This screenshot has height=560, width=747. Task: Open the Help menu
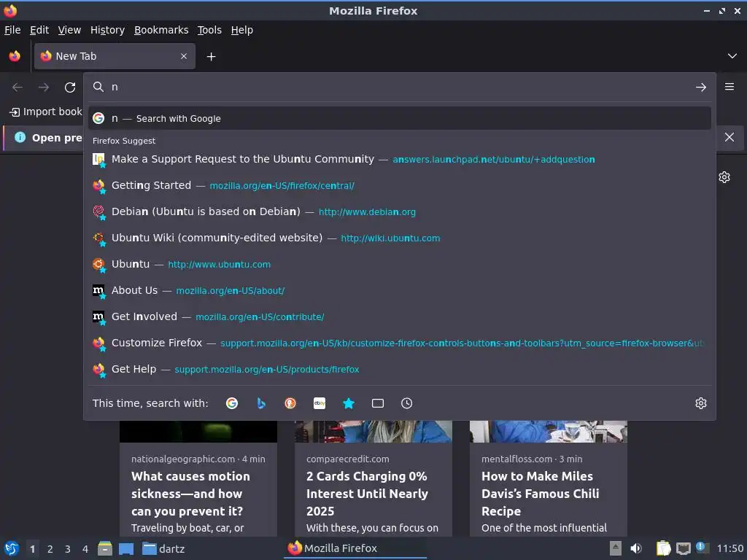click(242, 30)
